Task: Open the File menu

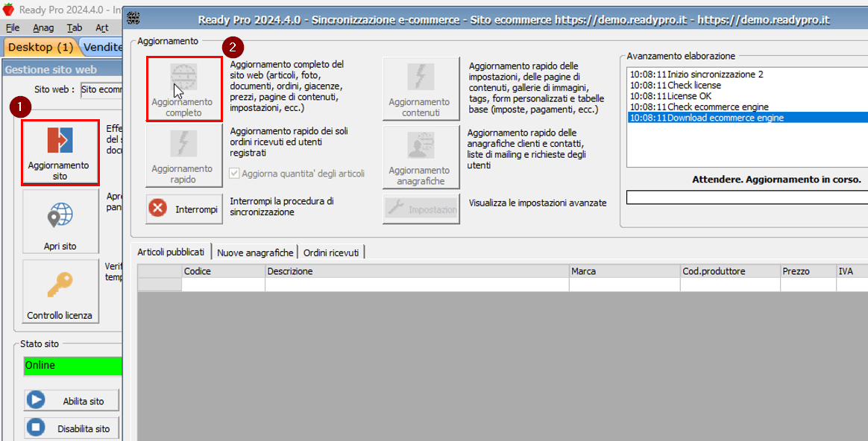Action: (x=13, y=28)
